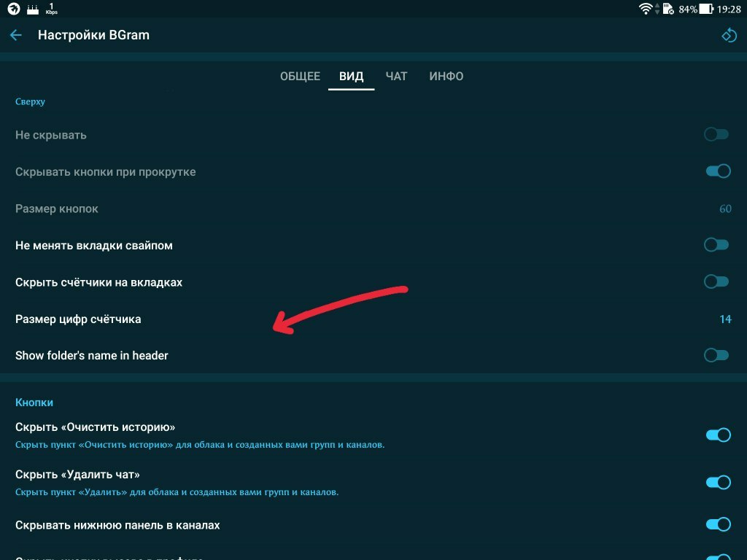
Task: Open the Размер кнопок value 60
Action: pos(725,209)
